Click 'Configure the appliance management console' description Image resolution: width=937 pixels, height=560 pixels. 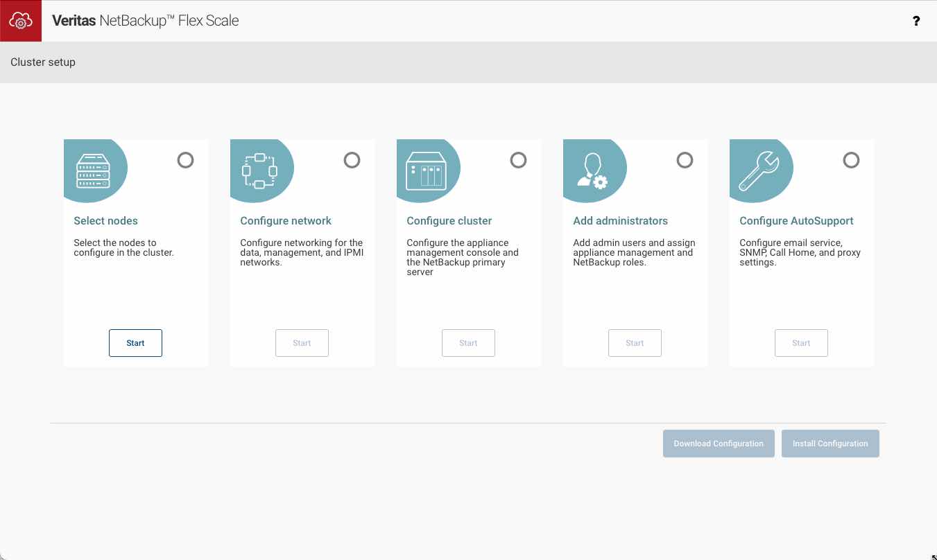click(x=463, y=257)
